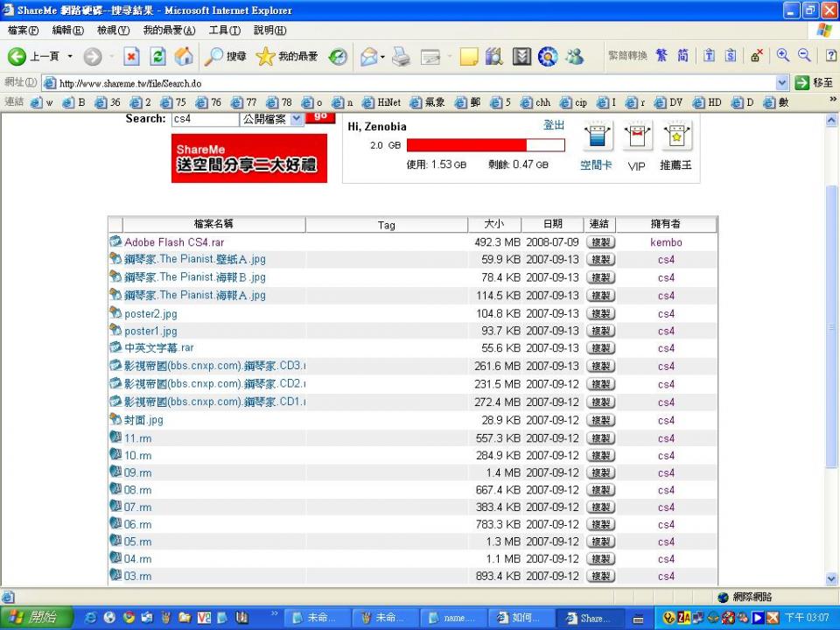This screenshot has height=630, width=840.
Task: Click page scrollbar down arrow
Action: (x=831, y=578)
